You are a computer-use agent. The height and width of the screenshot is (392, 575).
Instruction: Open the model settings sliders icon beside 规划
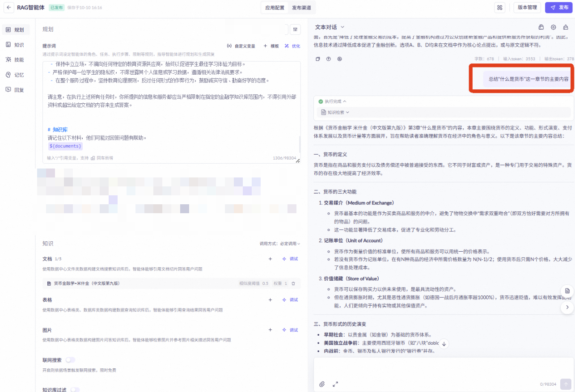tap(295, 30)
